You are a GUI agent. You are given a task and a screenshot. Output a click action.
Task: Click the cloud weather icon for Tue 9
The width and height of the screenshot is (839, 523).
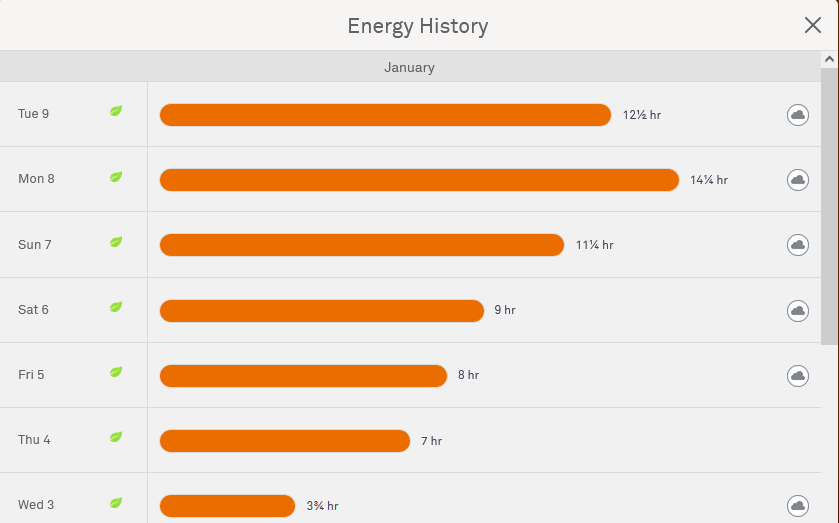(x=798, y=115)
